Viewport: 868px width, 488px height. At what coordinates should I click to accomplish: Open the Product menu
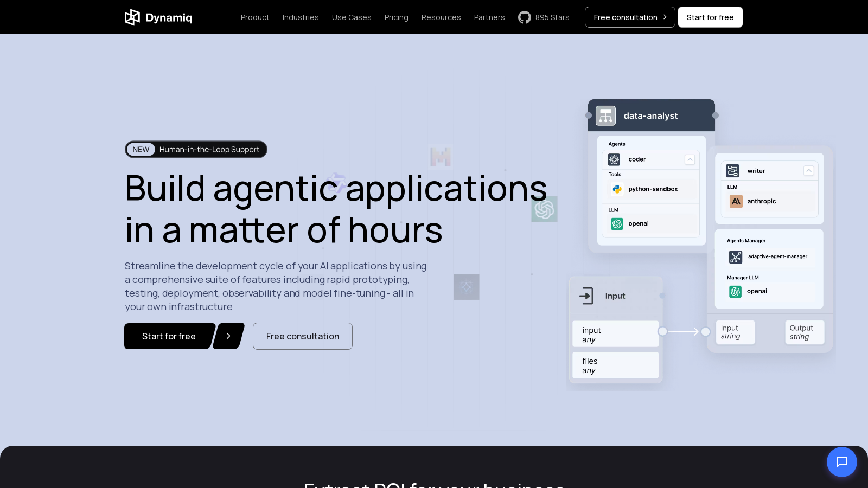255,17
